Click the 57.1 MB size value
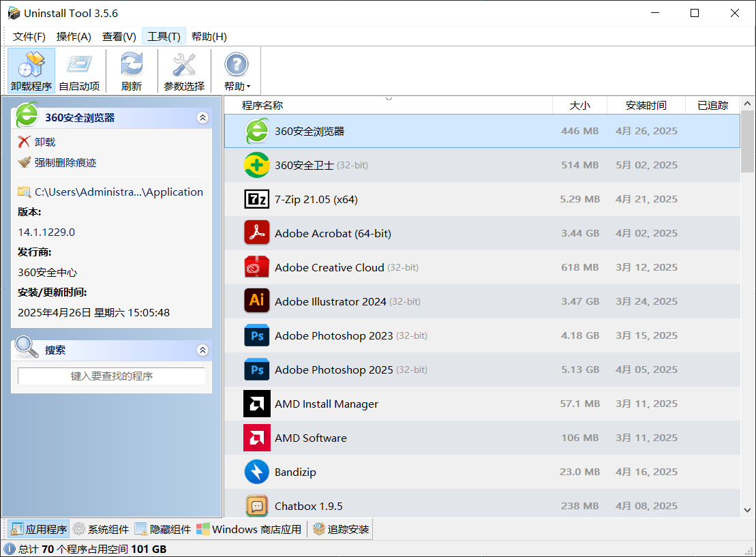The height and width of the screenshot is (557, 756). point(580,404)
